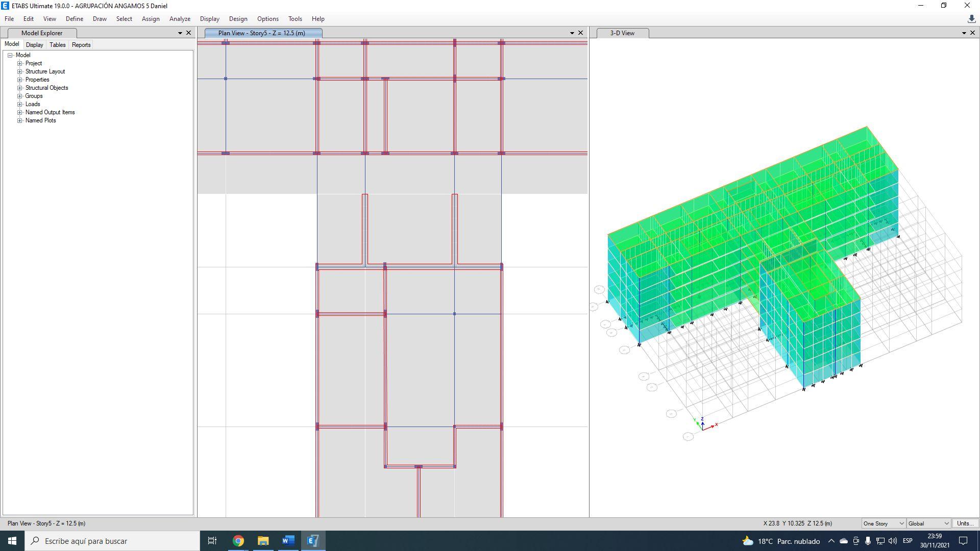
Task: Open Windows Task View
Action: click(x=212, y=541)
